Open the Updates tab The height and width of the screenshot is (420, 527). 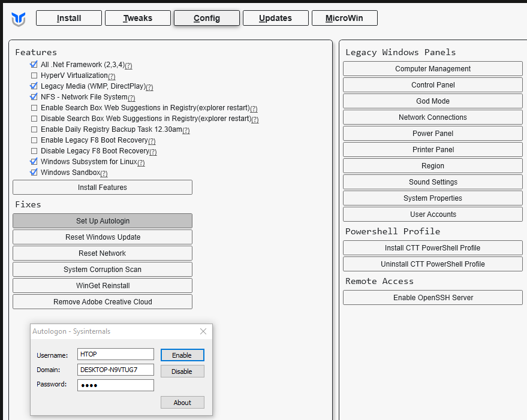click(276, 18)
